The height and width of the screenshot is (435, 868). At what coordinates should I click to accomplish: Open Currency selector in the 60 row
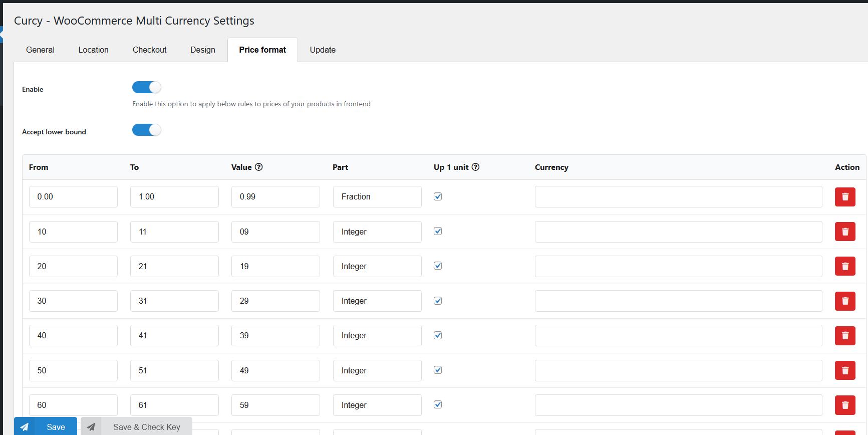[678, 405]
